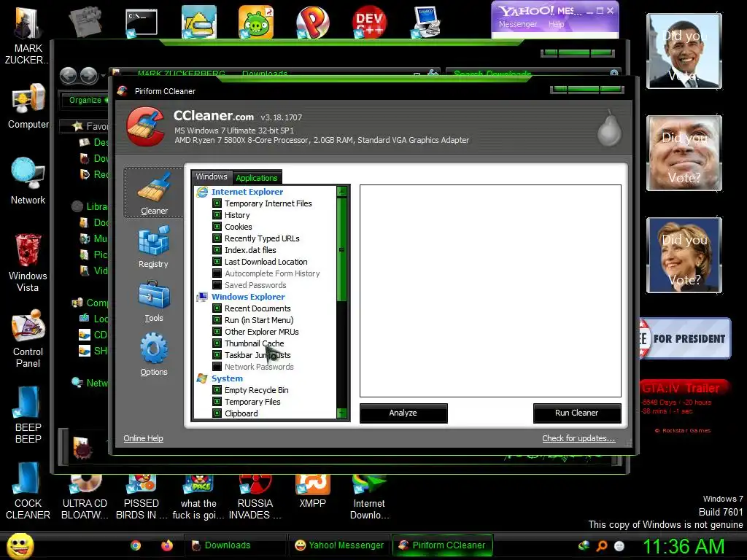Open the Options gear in CCleaner

(153, 355)
